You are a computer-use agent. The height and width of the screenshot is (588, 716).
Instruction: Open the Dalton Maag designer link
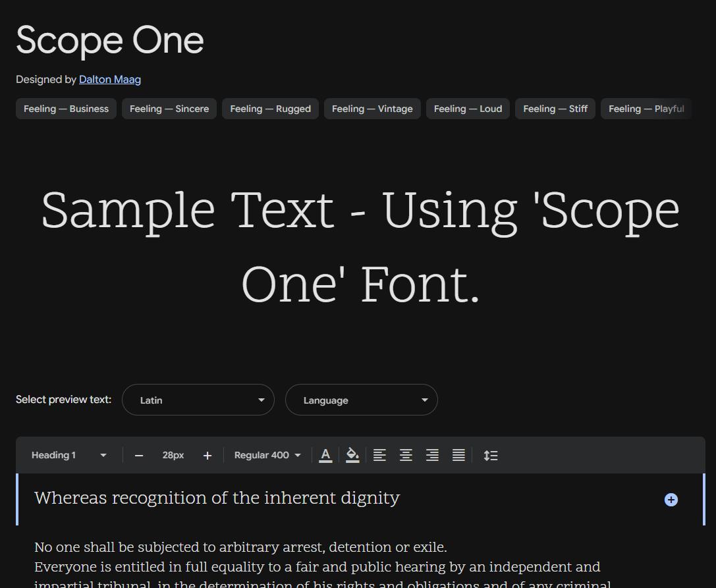click(109, 80)
